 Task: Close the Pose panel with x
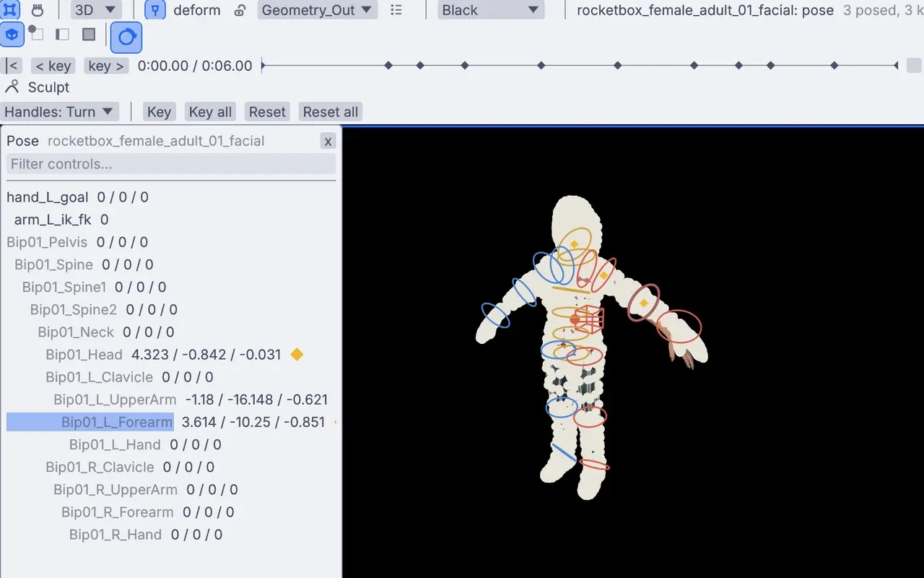328,141
